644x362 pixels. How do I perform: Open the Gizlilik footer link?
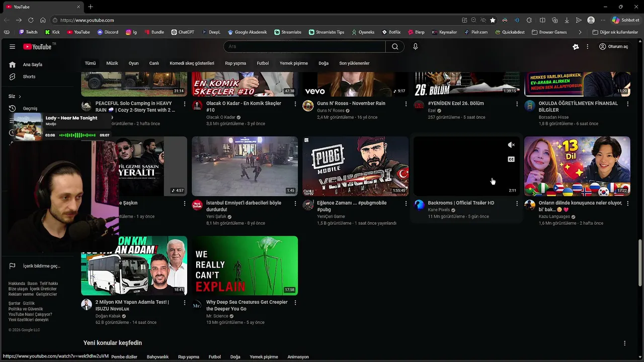click(x=29, y=304)
